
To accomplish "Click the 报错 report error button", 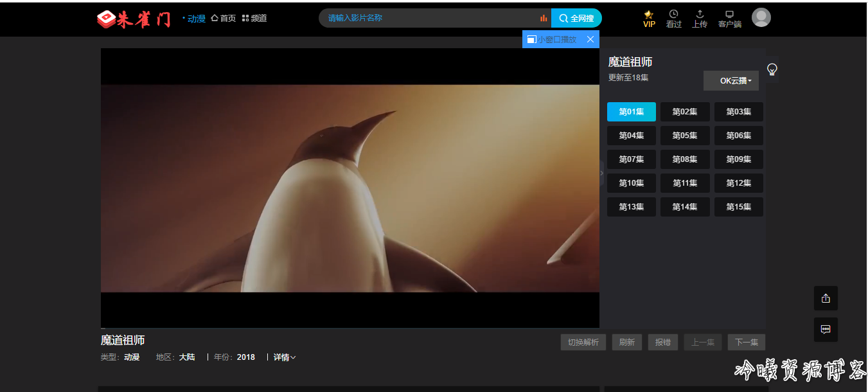I will point(663,343).
